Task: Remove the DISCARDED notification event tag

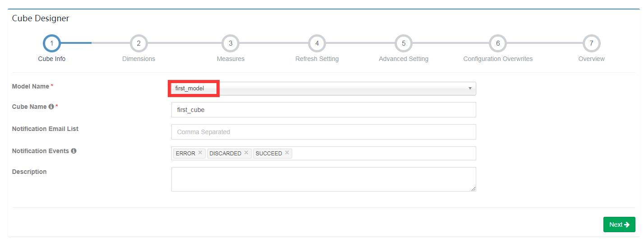Action: 246,153
